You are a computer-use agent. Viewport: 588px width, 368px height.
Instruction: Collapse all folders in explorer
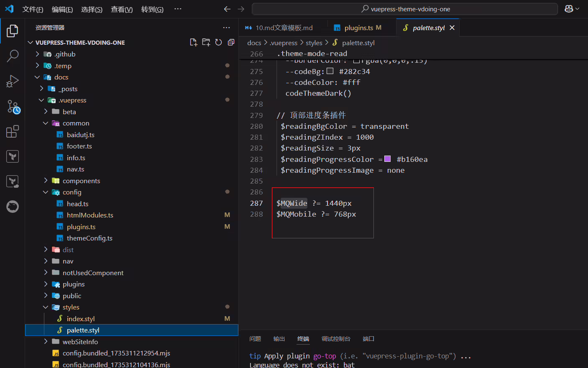(231, 42)
